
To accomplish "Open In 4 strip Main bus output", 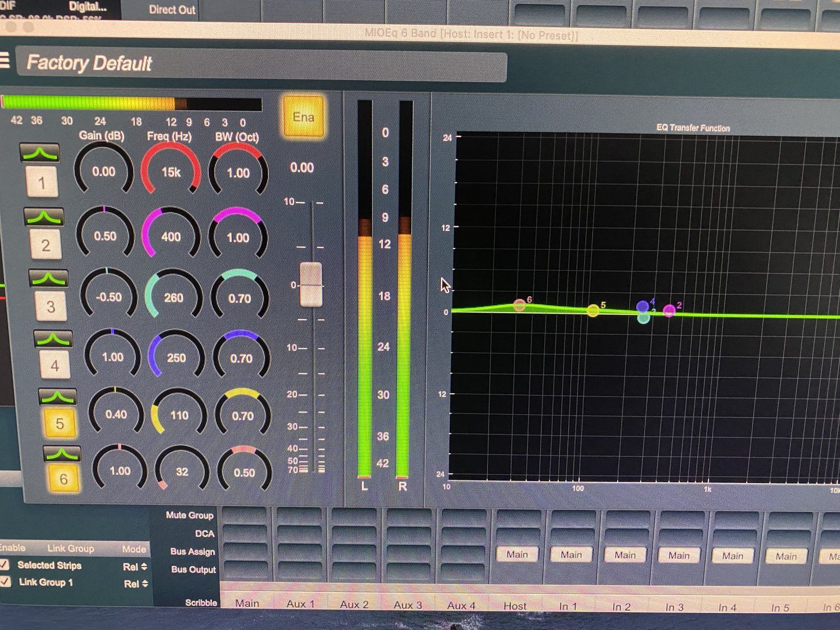I will [733, 556].
